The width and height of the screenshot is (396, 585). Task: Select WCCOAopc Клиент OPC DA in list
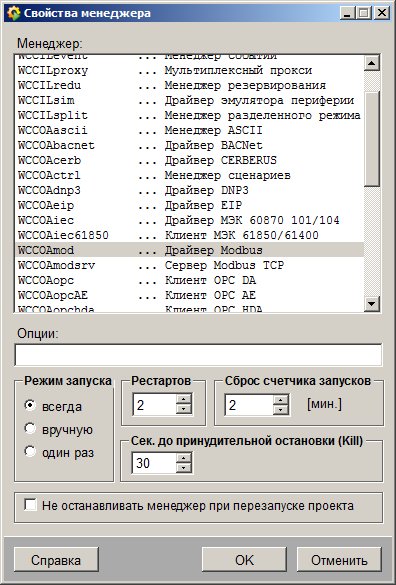tap(189, 280)
